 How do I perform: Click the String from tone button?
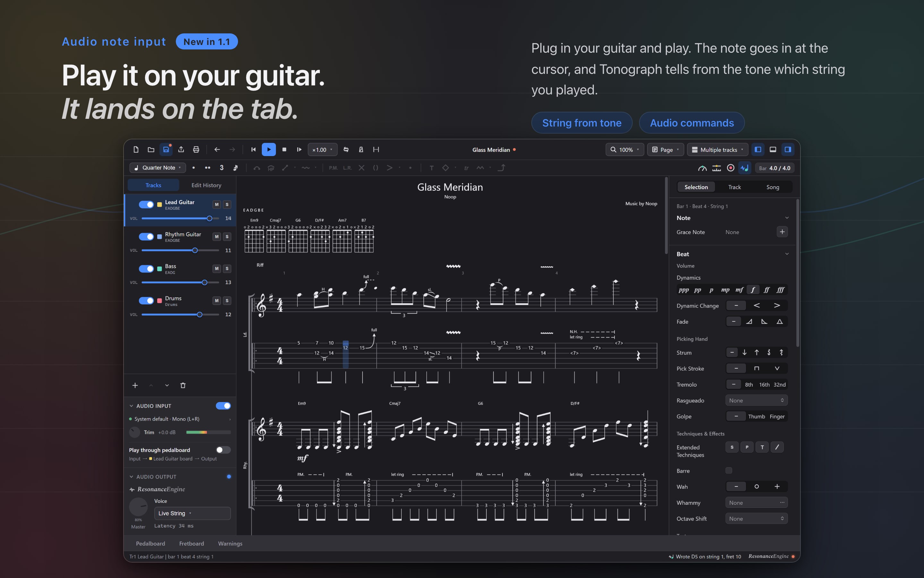581,123
